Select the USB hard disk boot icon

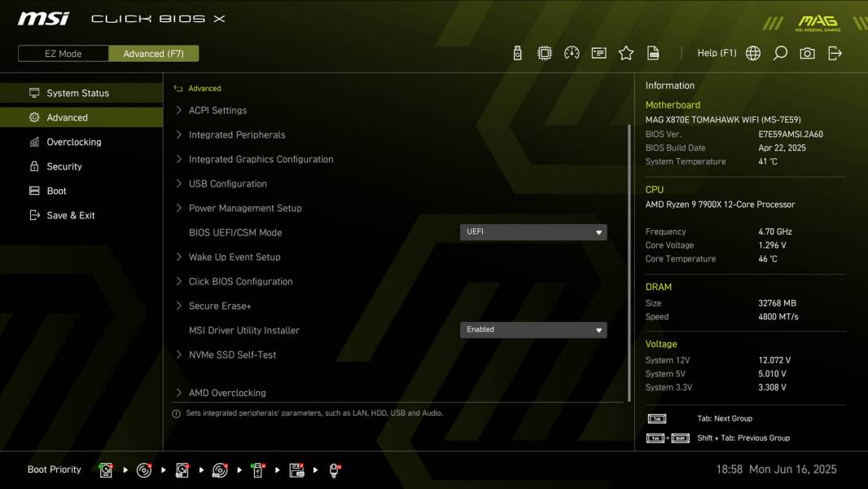pos(182,469)
